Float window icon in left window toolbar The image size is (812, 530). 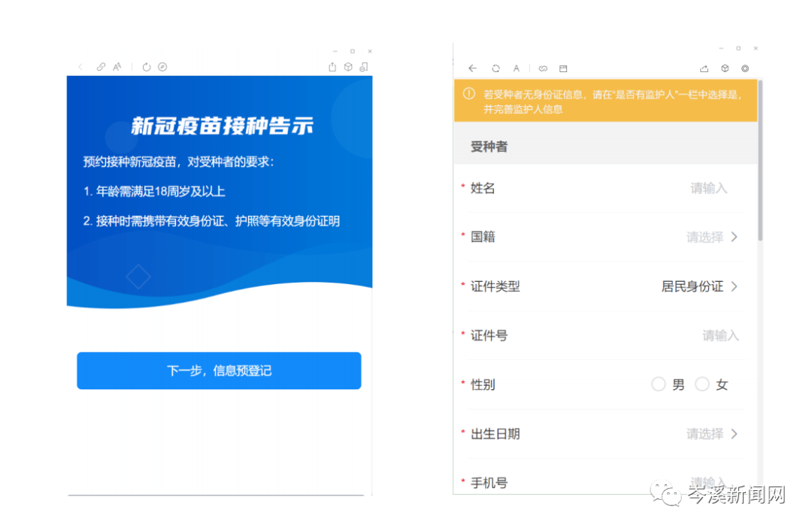pos(364,67)
